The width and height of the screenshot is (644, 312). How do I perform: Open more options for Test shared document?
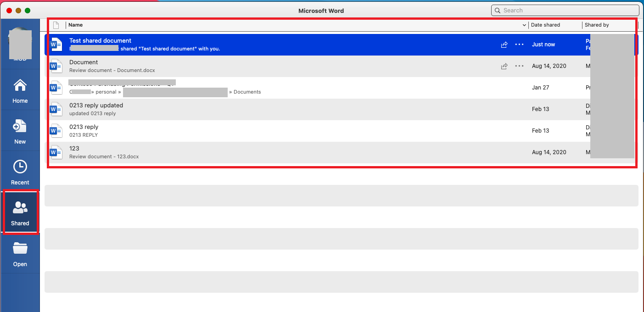[519, 45]
